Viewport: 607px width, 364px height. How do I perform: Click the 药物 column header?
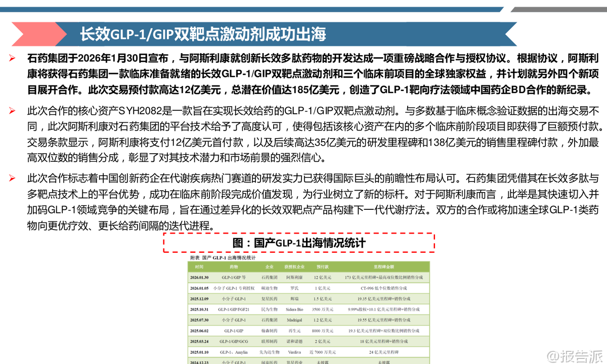233,266
